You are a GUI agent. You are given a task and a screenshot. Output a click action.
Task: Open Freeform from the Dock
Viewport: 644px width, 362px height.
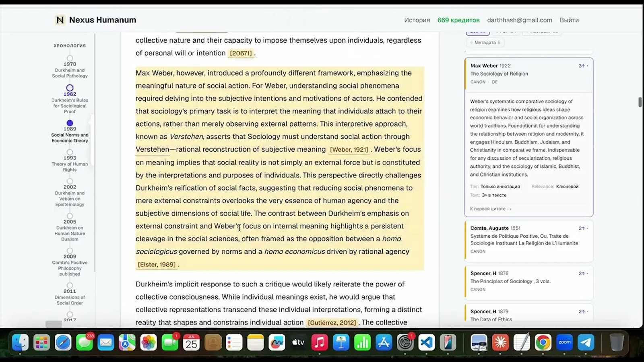(277, 343)
